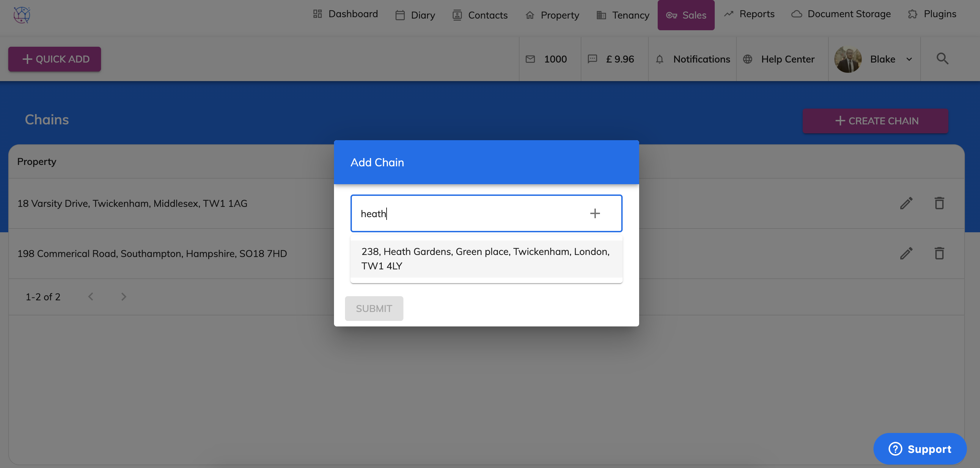980x468 pixels.
Task: Click pencil icon for 198 Commerical Road
Action: coord(906,253)
